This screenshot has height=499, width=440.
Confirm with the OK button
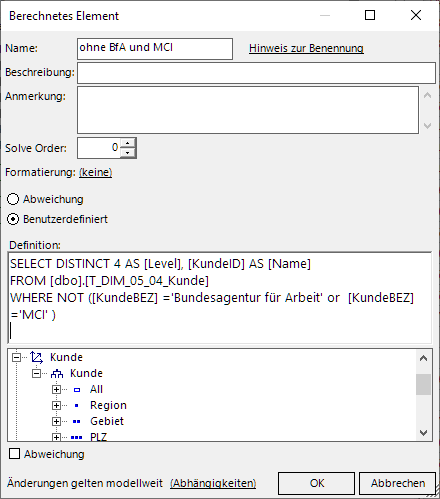coord(316,483)
